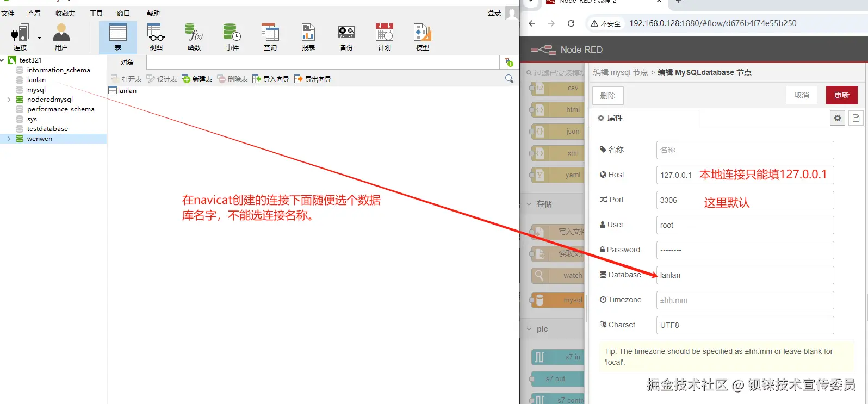868x404 pixels.
Task: Select Function (函数) toolbar icon
Action: [x=194, y=38]
